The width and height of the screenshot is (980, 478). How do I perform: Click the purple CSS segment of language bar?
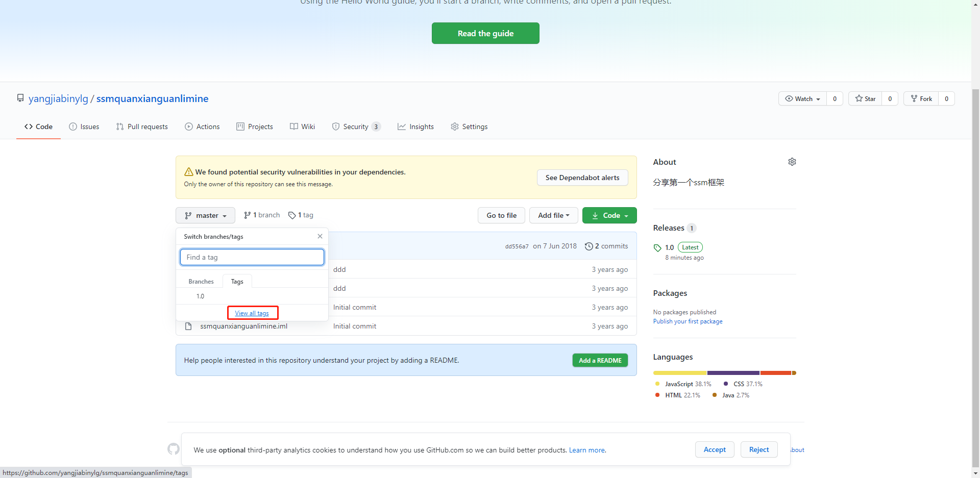click(x=733, y=373)
